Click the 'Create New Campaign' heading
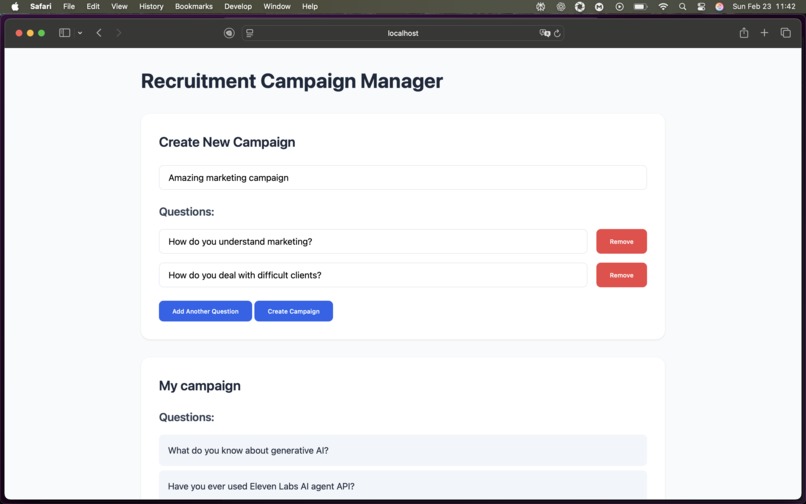Screen dimensions: 806x504 pos(227,142)
